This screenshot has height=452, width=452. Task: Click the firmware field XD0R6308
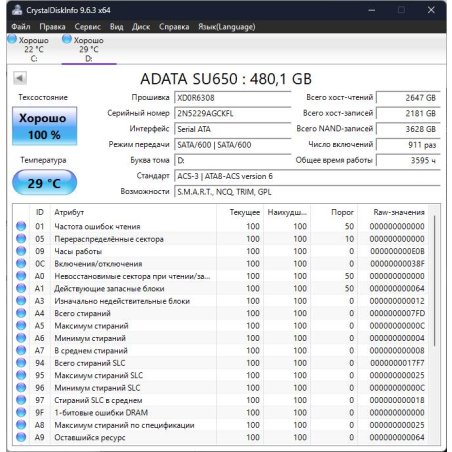(x=233, y=98)
